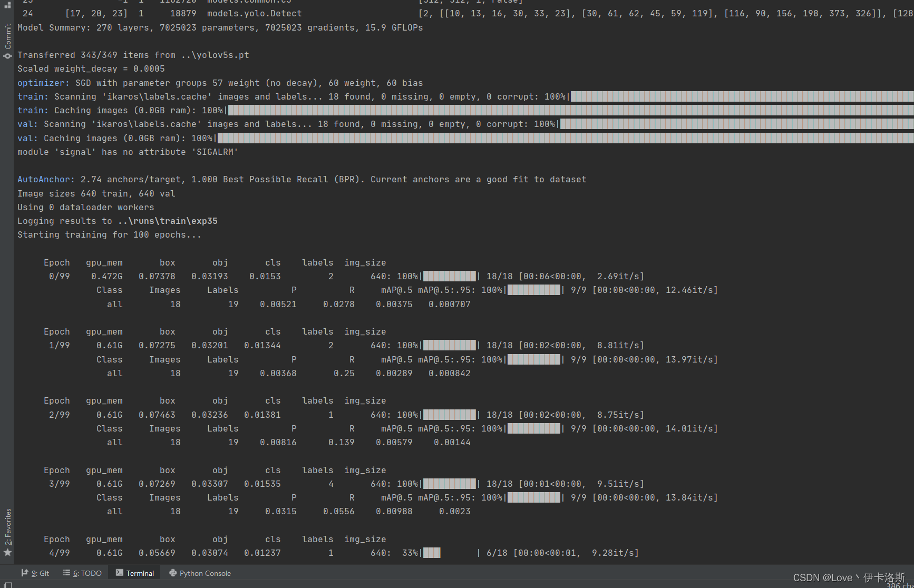The image size is (914, 588).
Task: Click cls loss value '0.0153'
Action: coord(265,276)
